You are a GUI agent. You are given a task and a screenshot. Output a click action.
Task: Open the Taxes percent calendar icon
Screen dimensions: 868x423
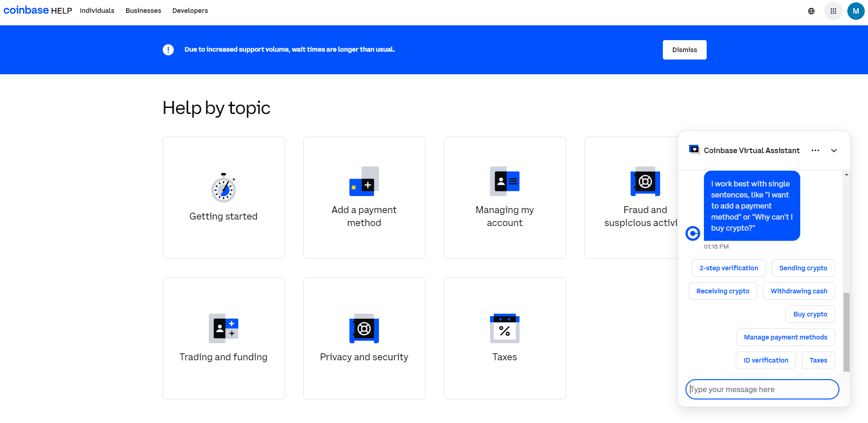point(504,328)
